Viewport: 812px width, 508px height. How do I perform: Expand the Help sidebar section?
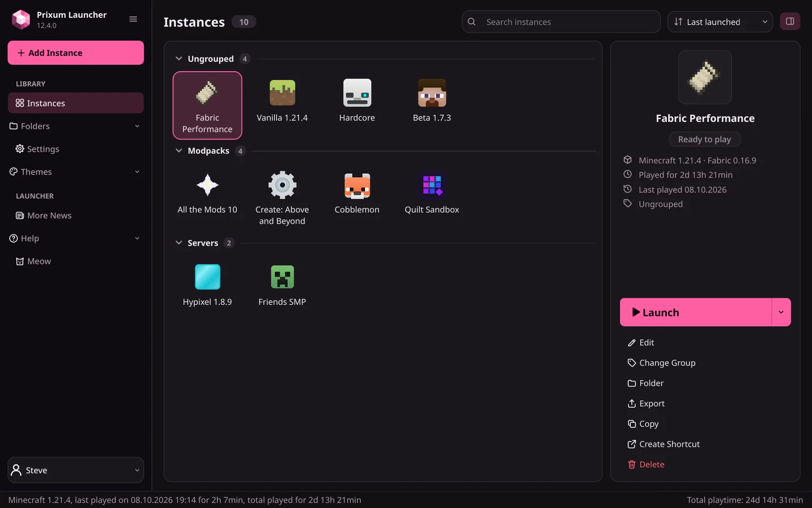(x=76, y=238)
